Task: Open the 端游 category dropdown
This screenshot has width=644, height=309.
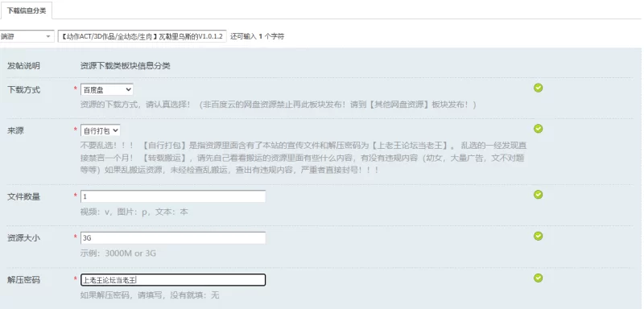Action: pos(27,36)
